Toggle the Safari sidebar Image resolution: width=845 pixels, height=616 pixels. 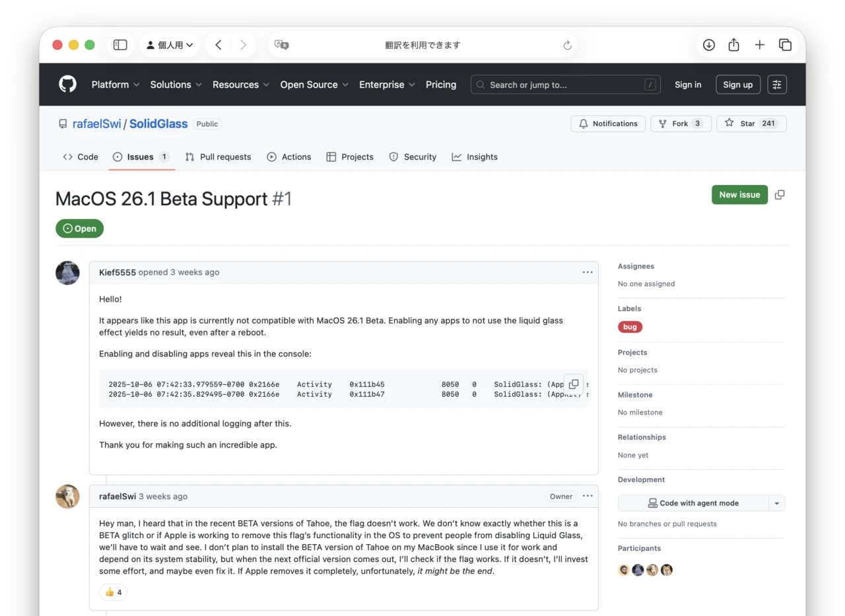click(120, 44)
